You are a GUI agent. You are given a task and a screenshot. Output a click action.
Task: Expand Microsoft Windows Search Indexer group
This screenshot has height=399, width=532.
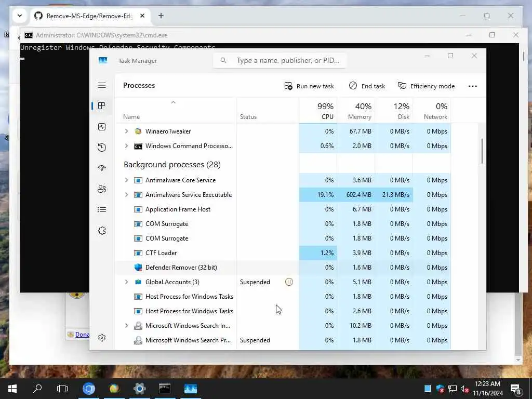point(127,325)
